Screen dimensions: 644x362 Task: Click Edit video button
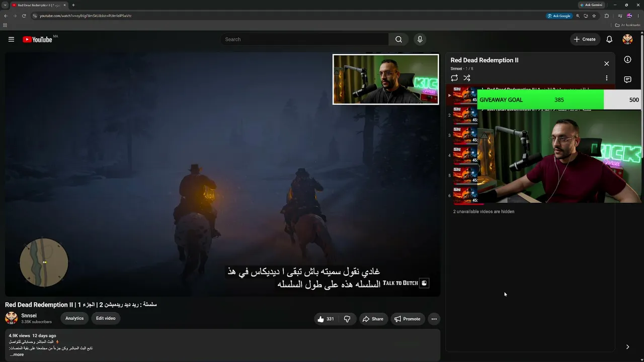(x=106, y=318)
